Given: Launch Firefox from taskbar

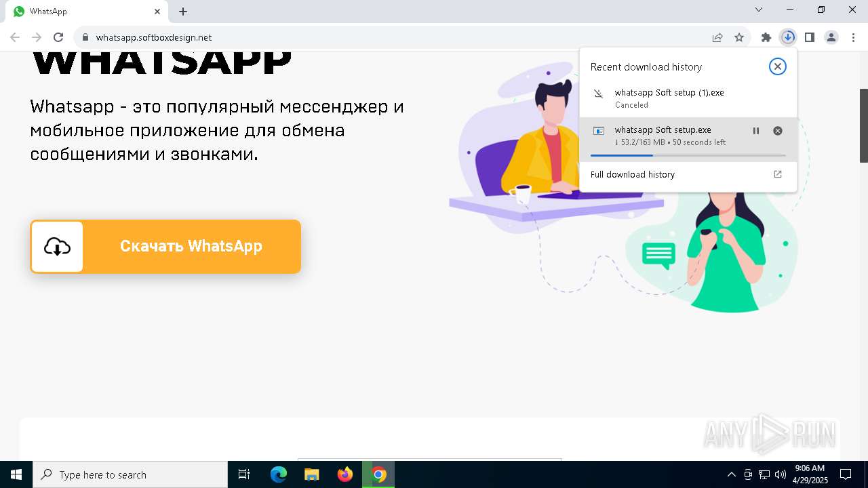Looking at the screenshot, I should (x=345, y=474).
